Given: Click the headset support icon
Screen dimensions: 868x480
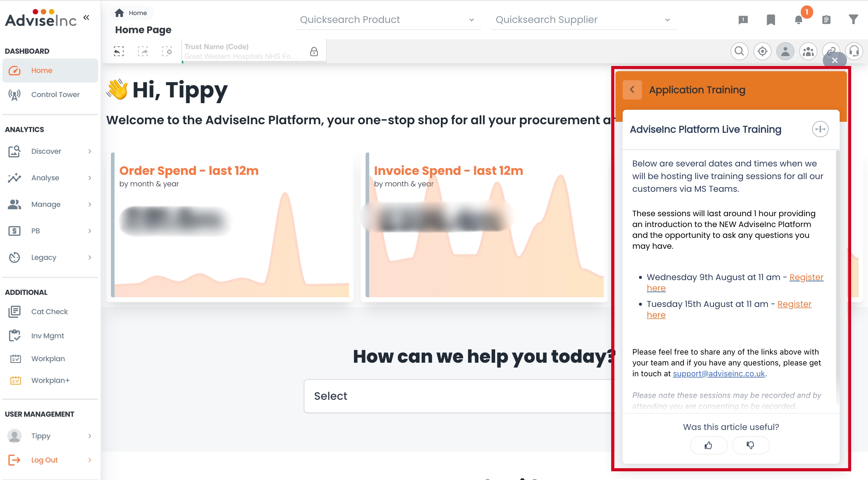Looking at the screenshot, I should [x=854, y=51].
